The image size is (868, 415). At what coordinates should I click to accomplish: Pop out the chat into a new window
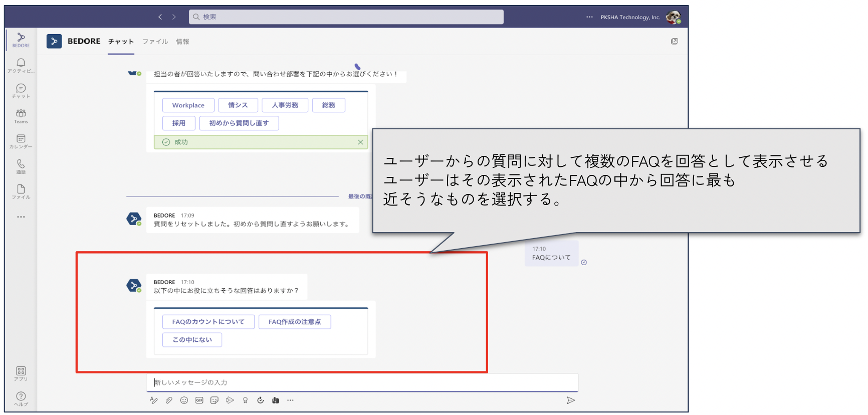[x=675, y=41]
